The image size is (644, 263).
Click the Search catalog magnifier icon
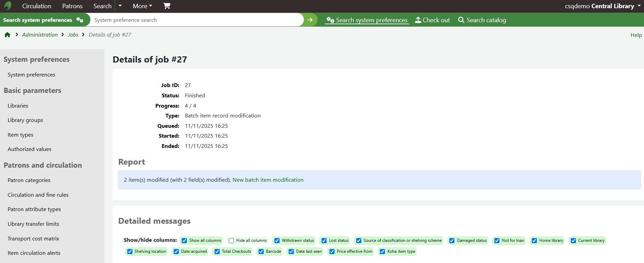[x=461, y=20]
